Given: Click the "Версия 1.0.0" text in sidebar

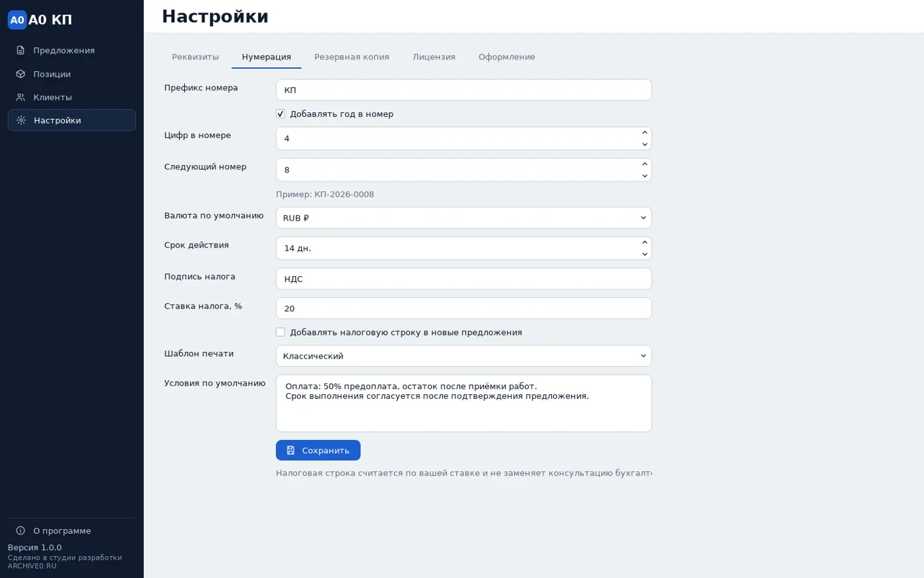Looking at the screenshot, I should coord(34,548).
